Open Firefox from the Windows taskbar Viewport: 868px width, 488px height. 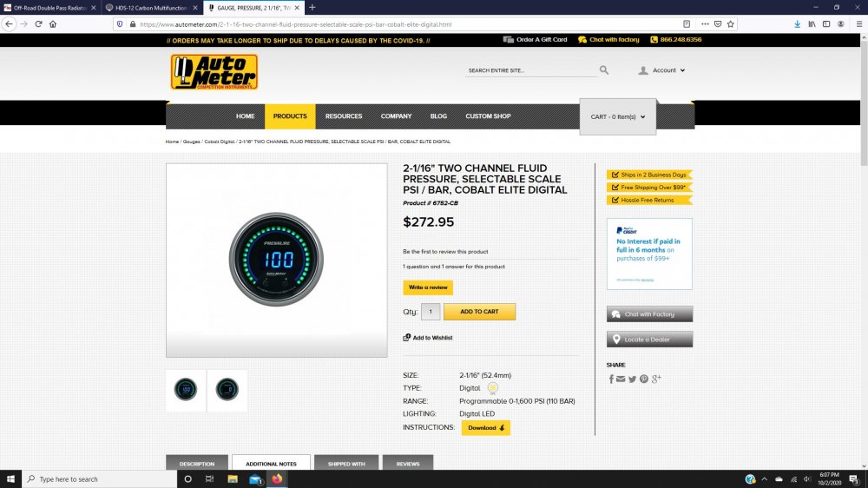pyautogui.click(x=277, y=479)
